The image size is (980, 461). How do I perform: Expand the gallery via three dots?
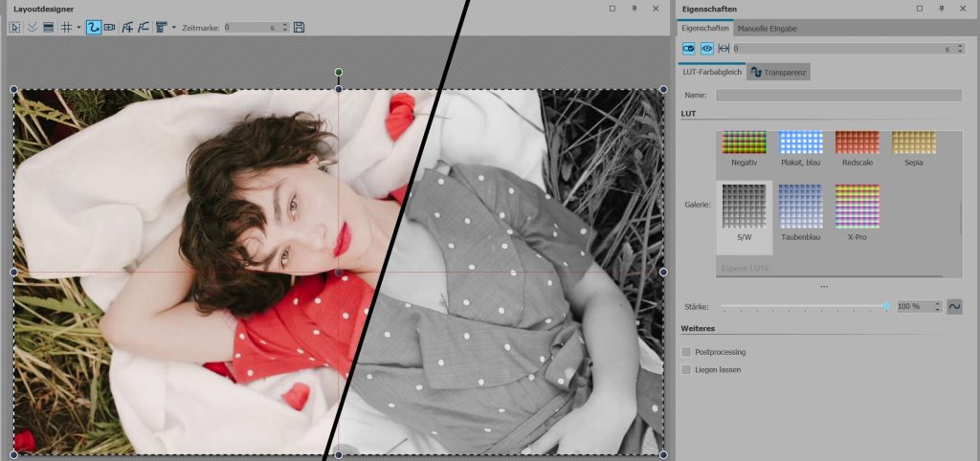point(823,287)
